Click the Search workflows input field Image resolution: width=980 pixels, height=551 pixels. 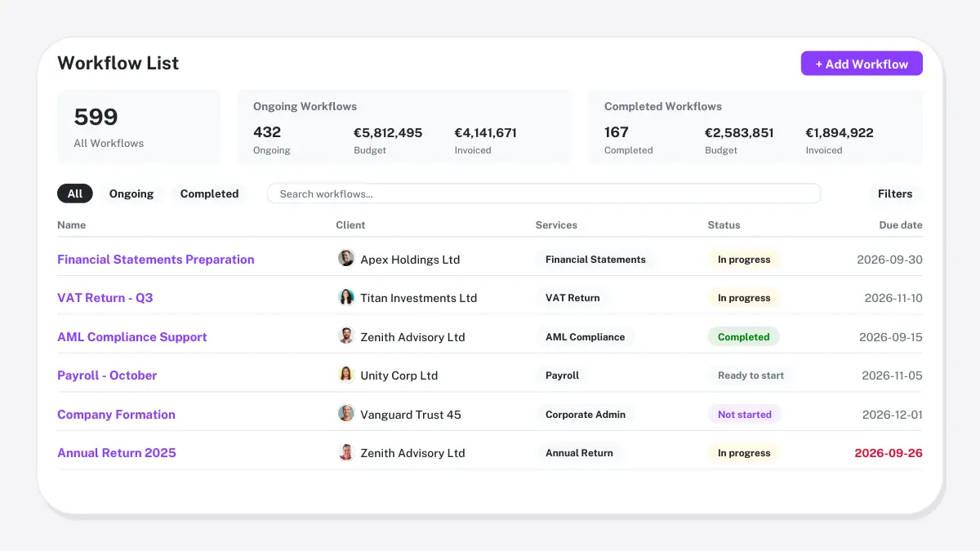pos(544,193)
